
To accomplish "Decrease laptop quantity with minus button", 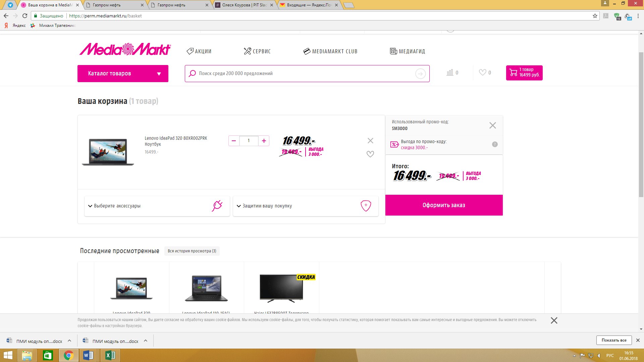I will click(x=234, y=141).
